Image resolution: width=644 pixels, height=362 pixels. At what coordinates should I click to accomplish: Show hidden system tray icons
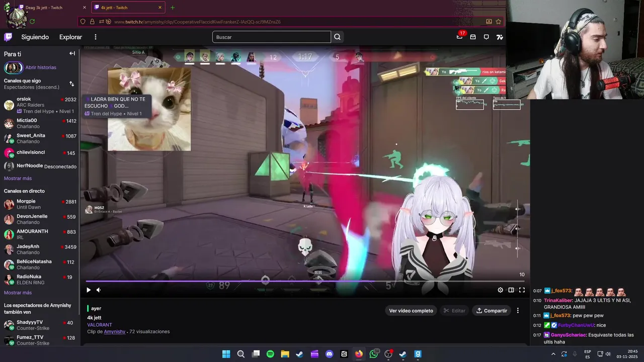[x=553, y=354]
